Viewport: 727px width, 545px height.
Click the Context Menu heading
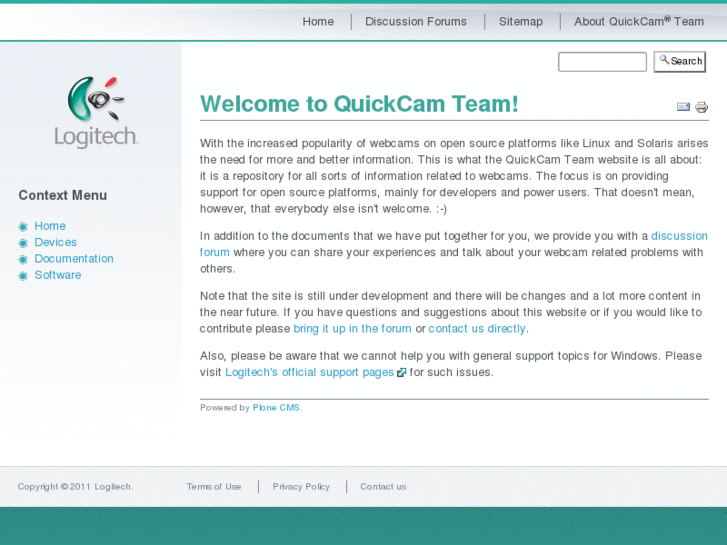[x=63, y=195]
